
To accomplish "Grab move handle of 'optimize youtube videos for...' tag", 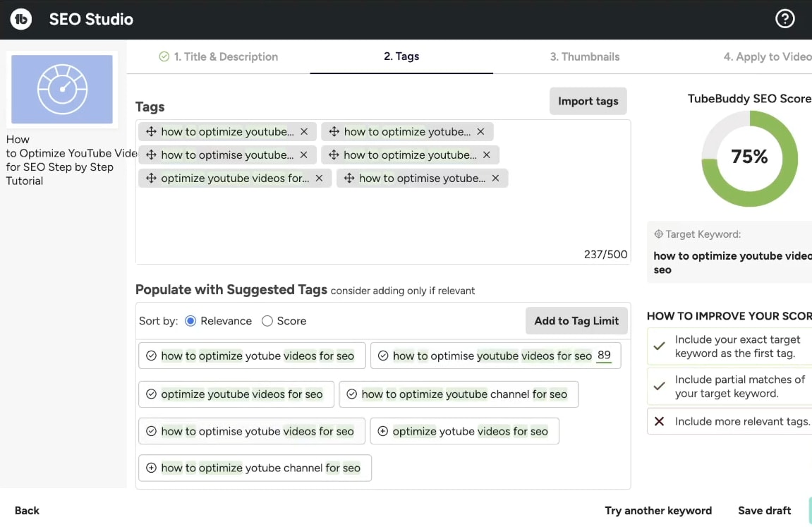I will click(151, 178).
